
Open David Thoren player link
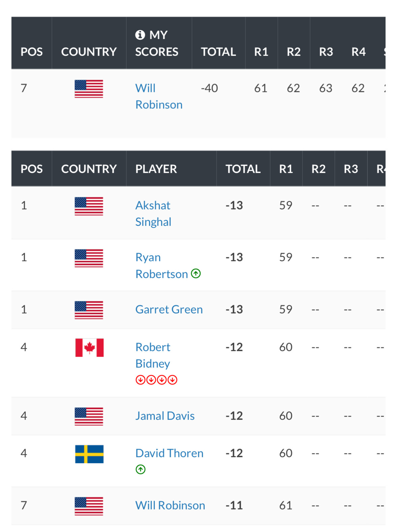(169, 453)
